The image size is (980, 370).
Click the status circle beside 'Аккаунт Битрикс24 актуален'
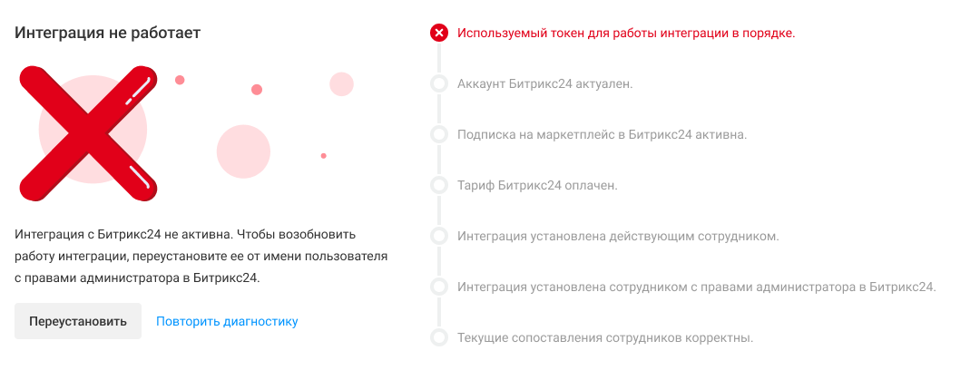pyautogui.click(x=439, y=84)
